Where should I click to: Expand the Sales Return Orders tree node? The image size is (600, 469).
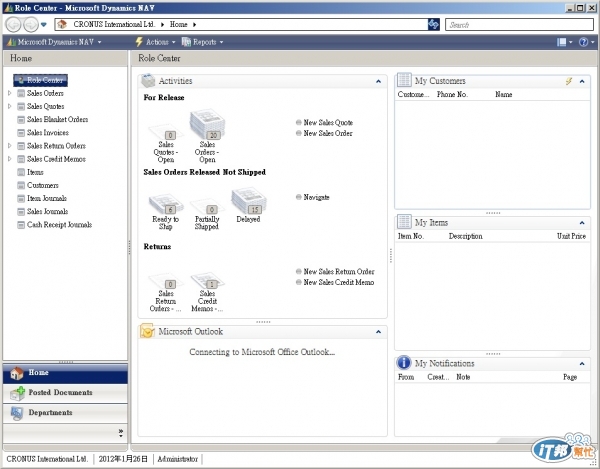10,146
